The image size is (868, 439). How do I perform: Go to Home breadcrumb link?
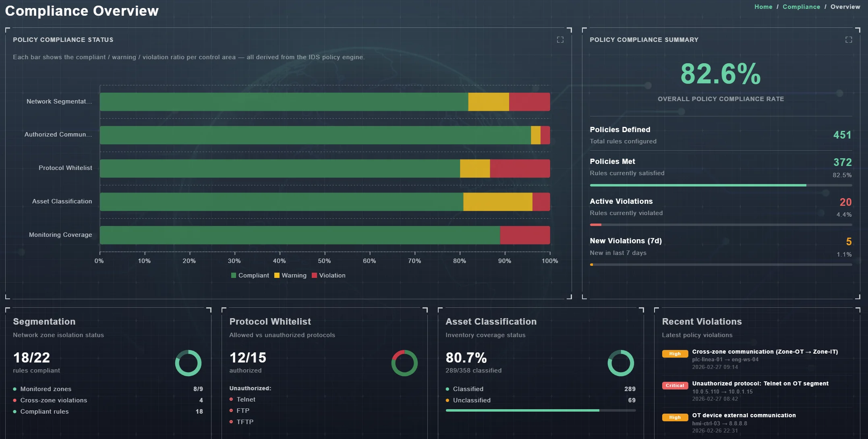[x=763, y=7]
